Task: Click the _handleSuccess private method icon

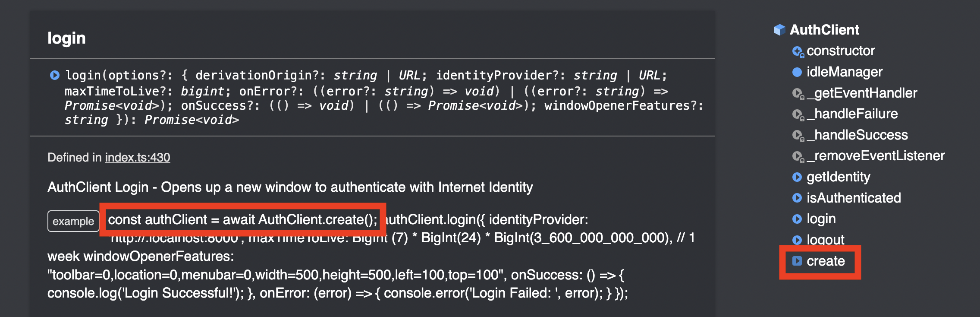Action: pos(798,135)
